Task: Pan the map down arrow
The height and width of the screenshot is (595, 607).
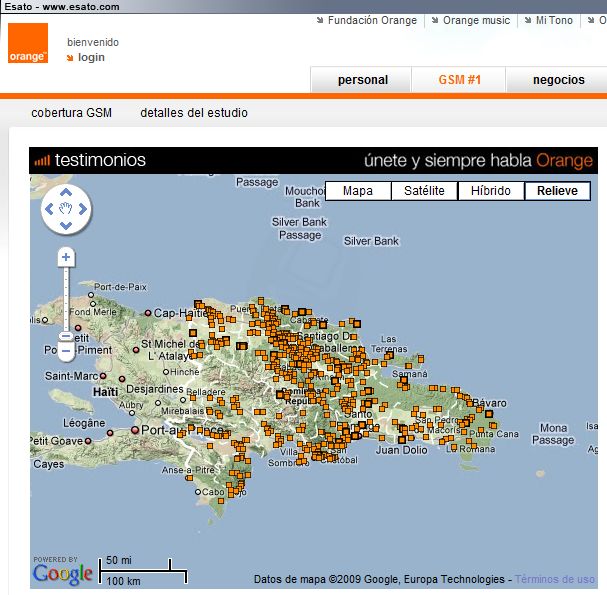Action: click(66, 226)
